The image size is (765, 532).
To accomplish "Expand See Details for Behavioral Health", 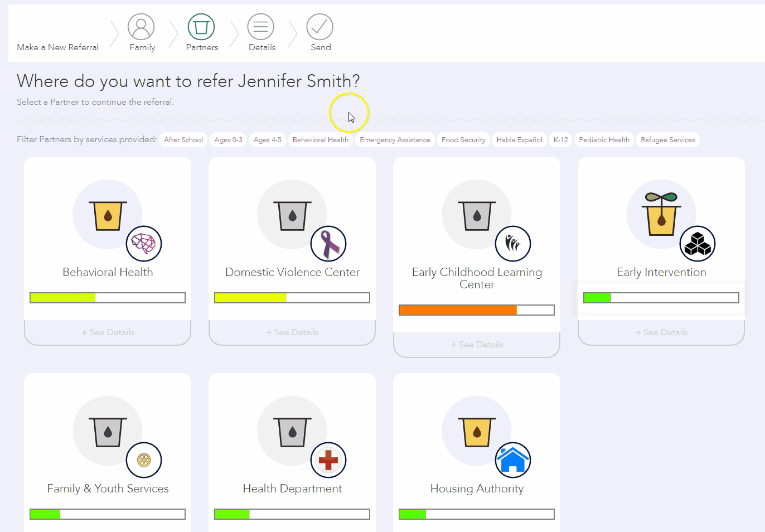I will tap(108, 332).
